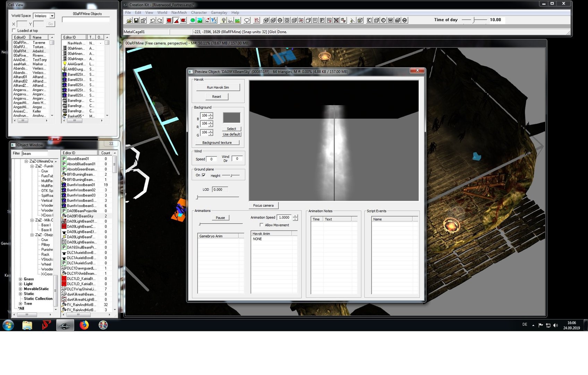Image resolution: width=588 pixels, height=375 pixels.
Task: Click the LOD value field
Action: click(220, 190)
